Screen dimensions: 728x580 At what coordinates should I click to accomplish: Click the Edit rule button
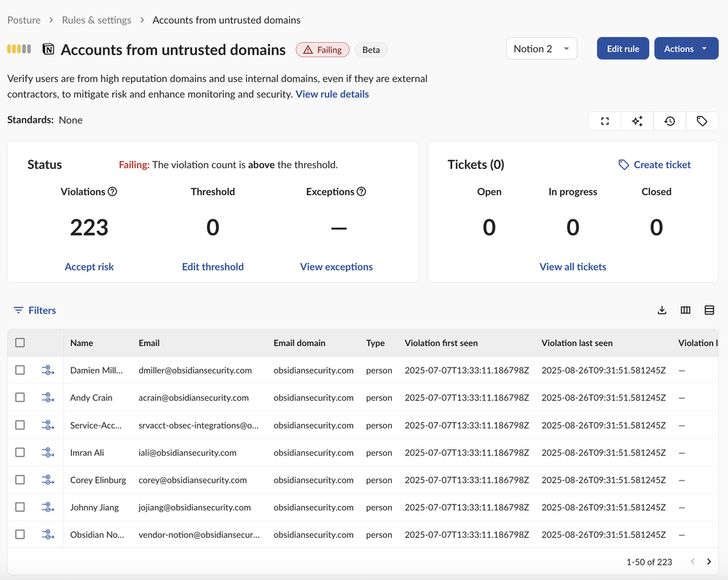pos(623,49)
